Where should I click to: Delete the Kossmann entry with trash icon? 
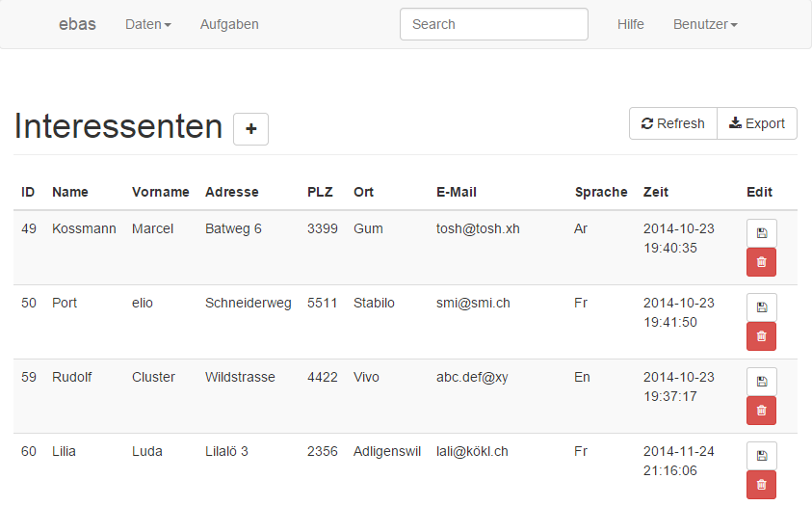click(761, 262)
